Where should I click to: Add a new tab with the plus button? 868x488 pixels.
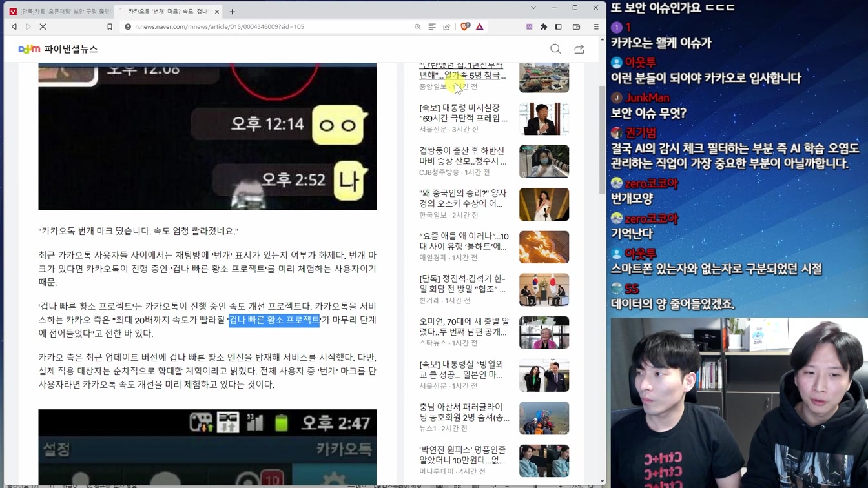[232, 12]
